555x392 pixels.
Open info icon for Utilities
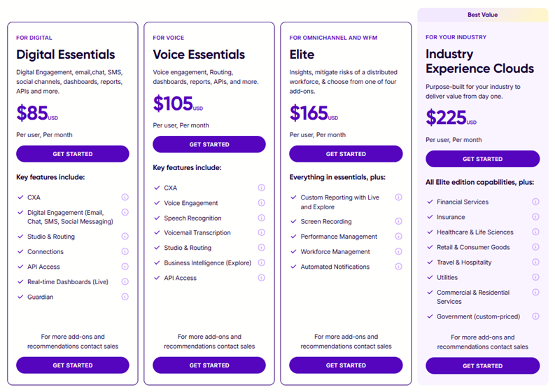535,277
